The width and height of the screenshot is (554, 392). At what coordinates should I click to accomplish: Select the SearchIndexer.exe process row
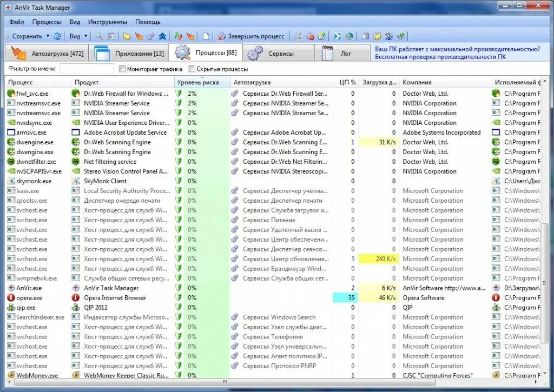coord(273,317)
